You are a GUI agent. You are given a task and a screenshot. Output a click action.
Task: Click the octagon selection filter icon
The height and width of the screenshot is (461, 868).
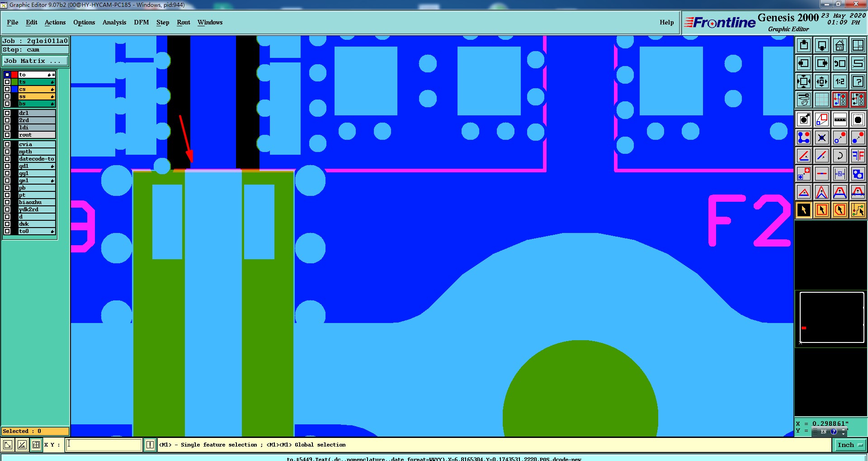click(x=858, y=120)
